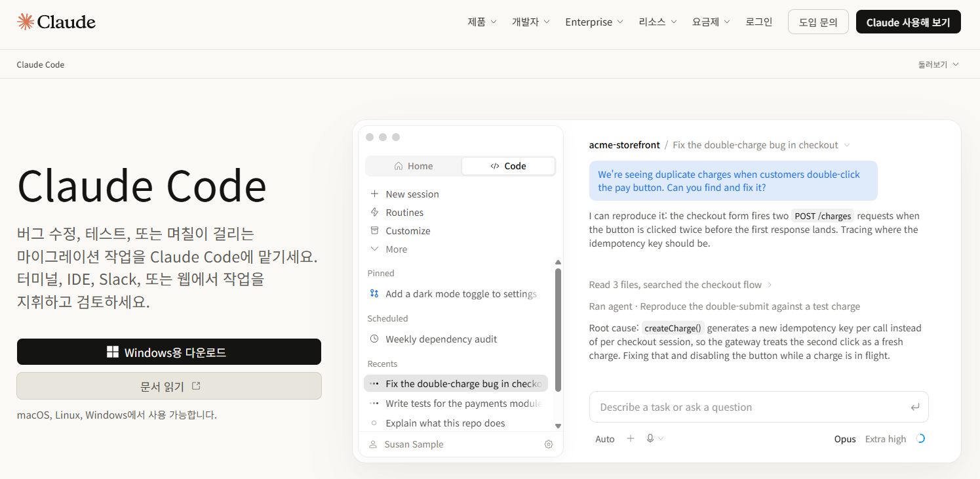Viewport: 980px width, 479px height.
Task: Expand the 리소스 navigation menu
Action: pyautogui.click(x=658, y=22)
